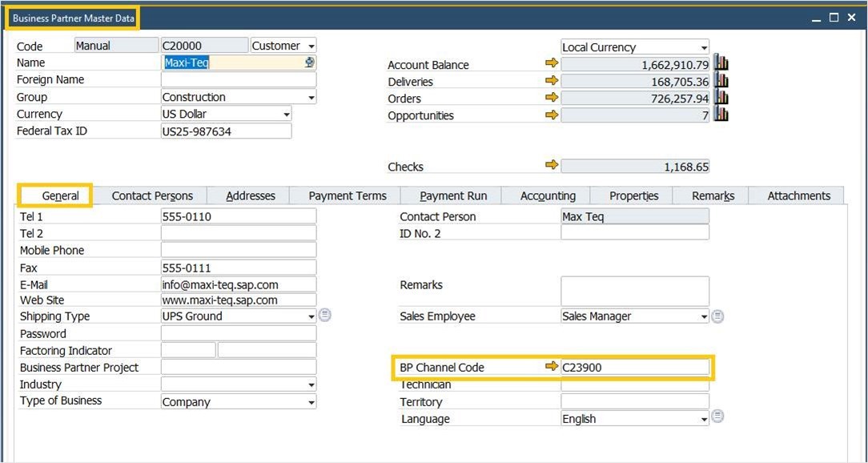
Task: Click the Tel 1 input field
Action: tap(239, 216)
